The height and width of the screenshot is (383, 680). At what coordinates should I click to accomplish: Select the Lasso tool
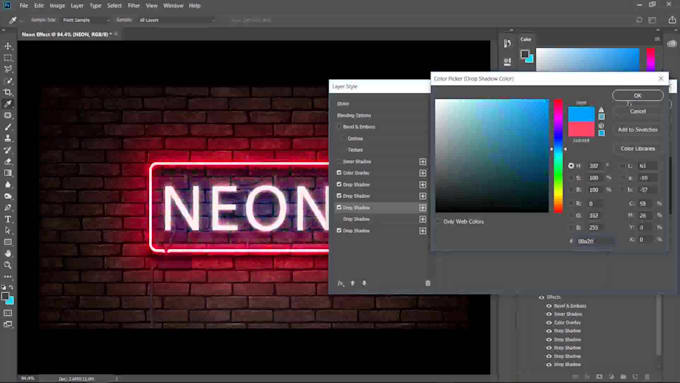[x=8, y=69]
